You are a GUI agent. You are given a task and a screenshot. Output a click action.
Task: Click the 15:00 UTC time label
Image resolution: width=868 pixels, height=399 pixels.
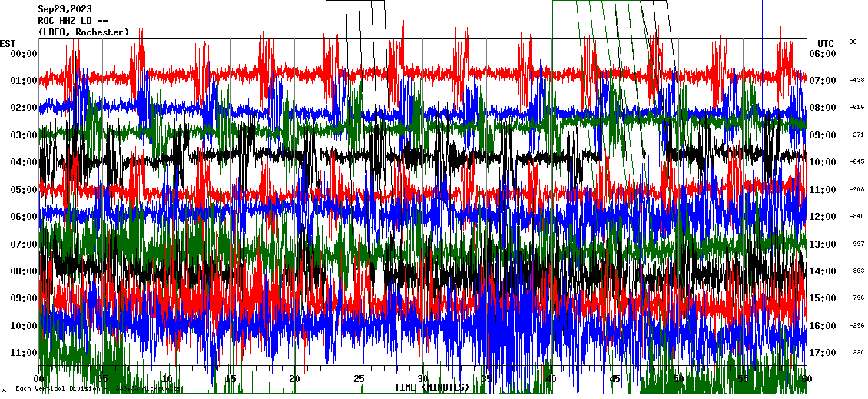click(823, 298)
